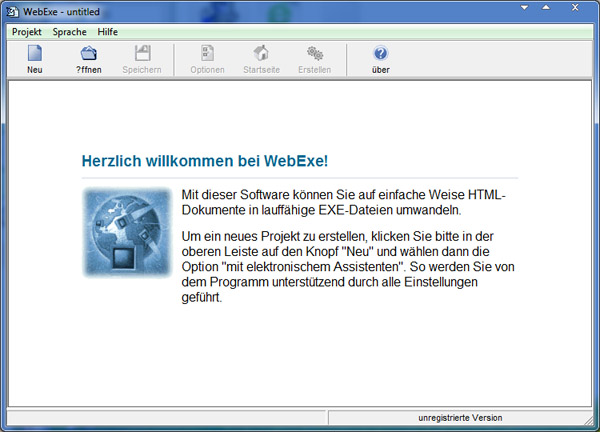Close the WebExe window
Image resolution: width=600 pixels, height=432 pixels.
coord(575,8)
